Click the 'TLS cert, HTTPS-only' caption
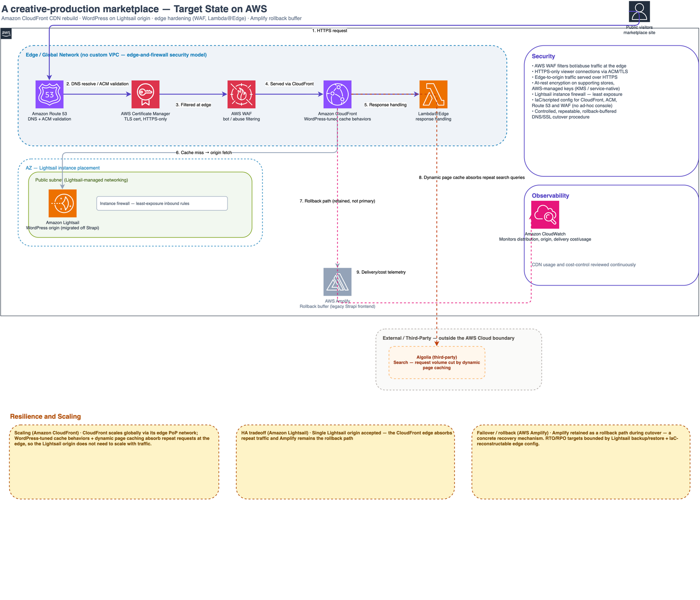700x600 pixels. 145,119
